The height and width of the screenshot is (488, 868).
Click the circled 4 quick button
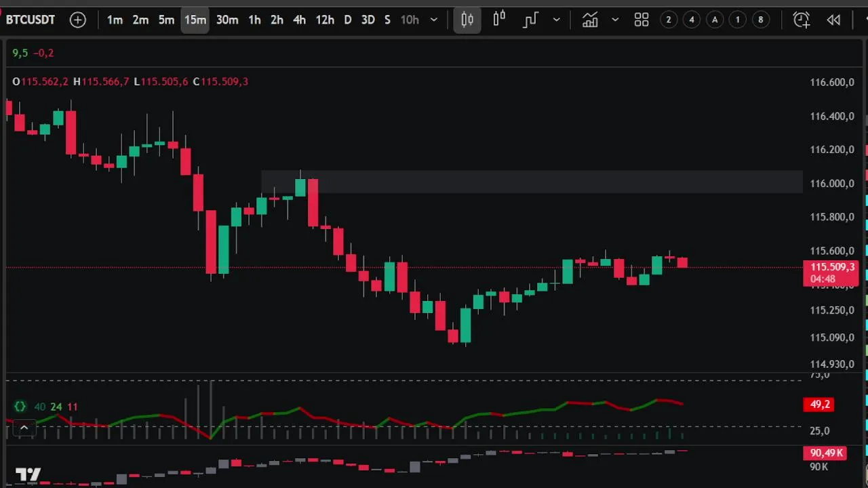pyautogui.click(x=692, y=20)
